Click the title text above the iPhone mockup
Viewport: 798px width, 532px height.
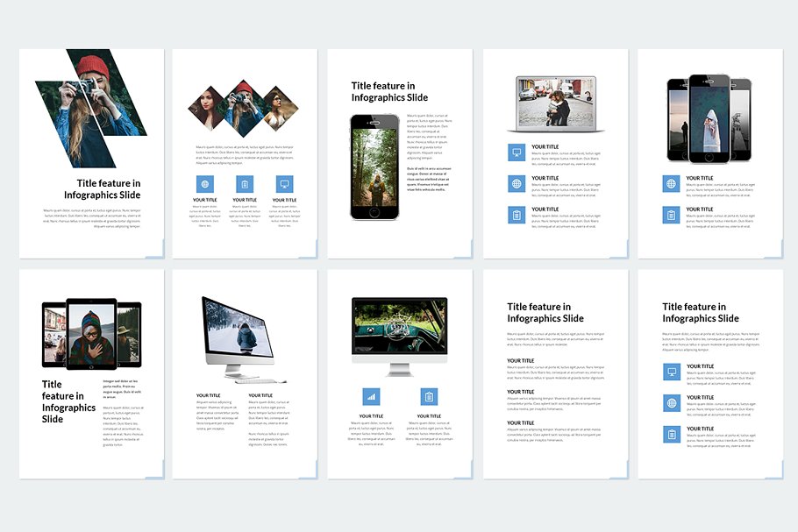click(383, 92)
